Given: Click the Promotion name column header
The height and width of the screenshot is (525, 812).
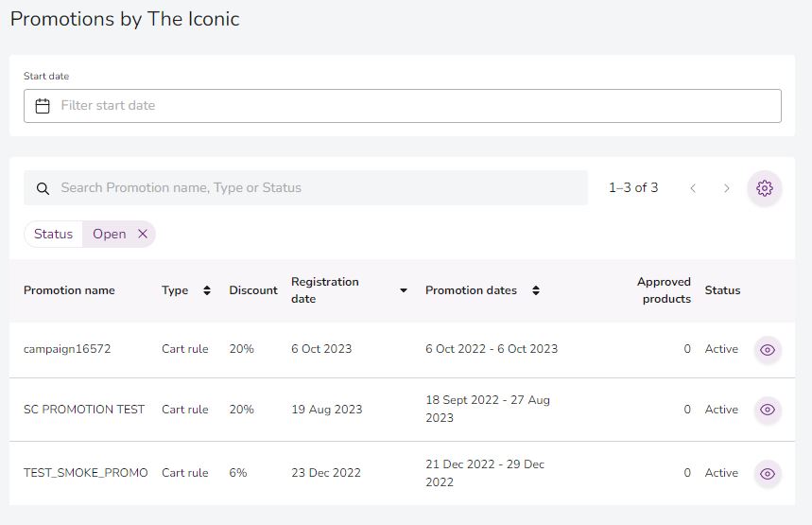Looking at the screenshot, I should click(x=69, y=290).
